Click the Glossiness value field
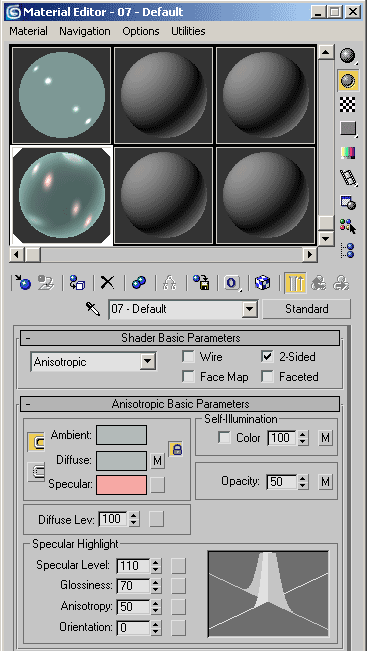This screenshot has width=367, height=651. [x=134, y=586]
